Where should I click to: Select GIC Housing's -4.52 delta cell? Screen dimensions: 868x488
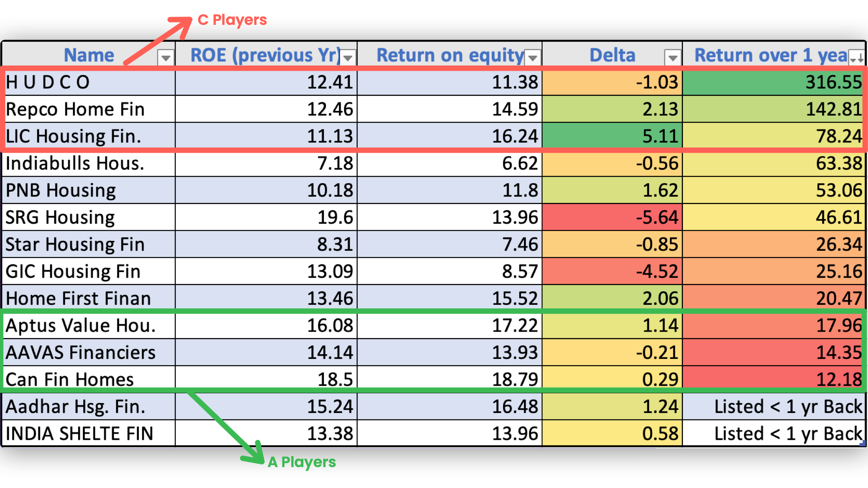[x=612, y=271]
